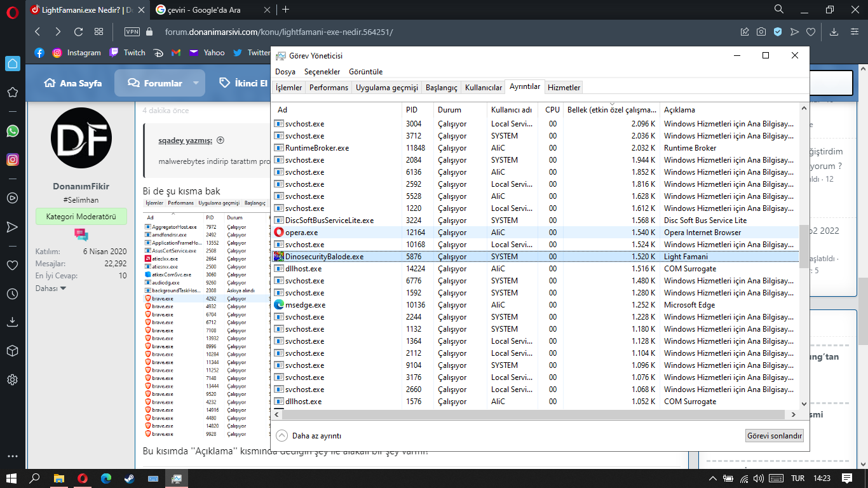Open Instagram from the Opera sidebar

pyautogui.click(x=12, y=159)
